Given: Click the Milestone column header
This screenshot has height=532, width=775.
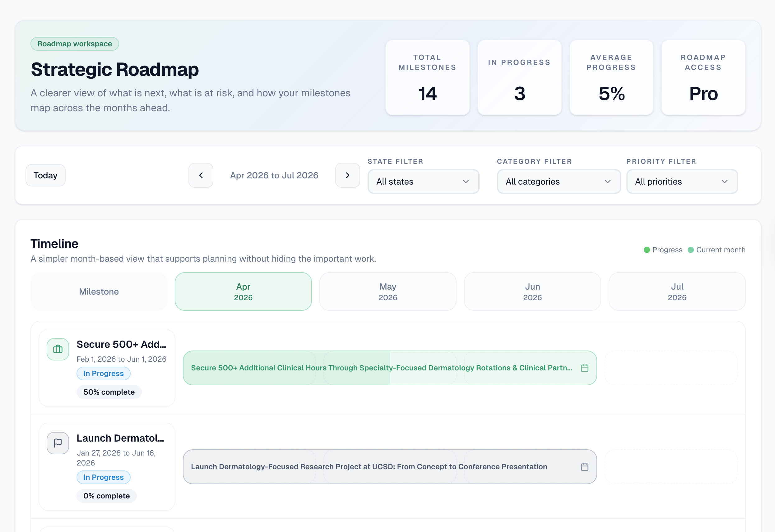Looking at the screenshot, I should pos(99,292).
